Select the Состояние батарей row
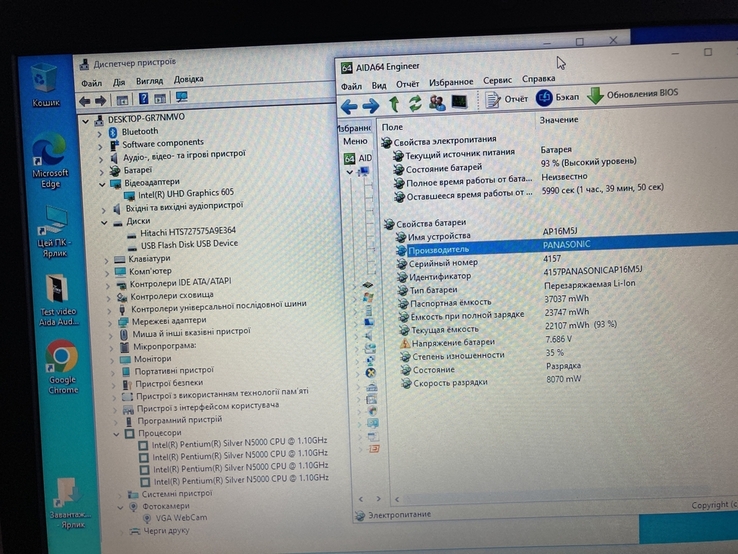 click(515, 165)
